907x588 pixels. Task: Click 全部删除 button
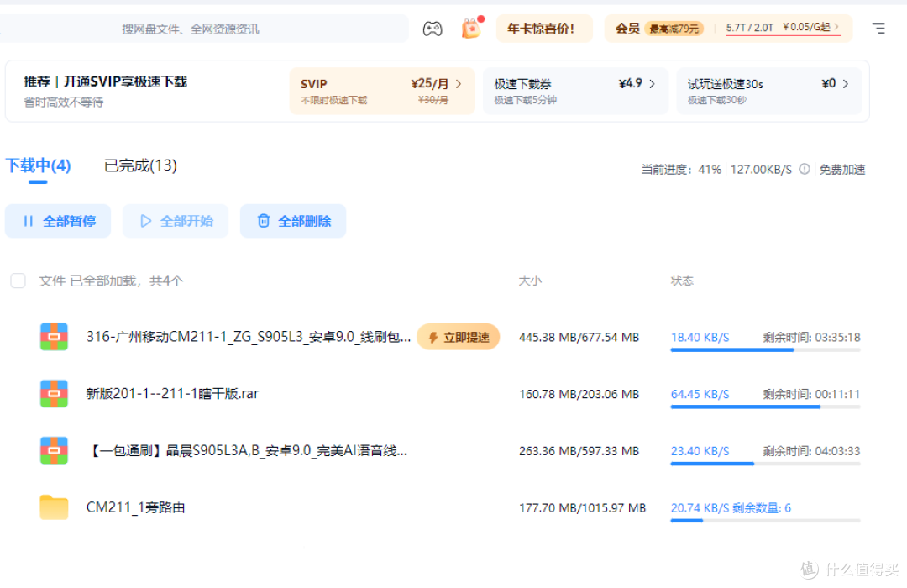coord(293,221)
